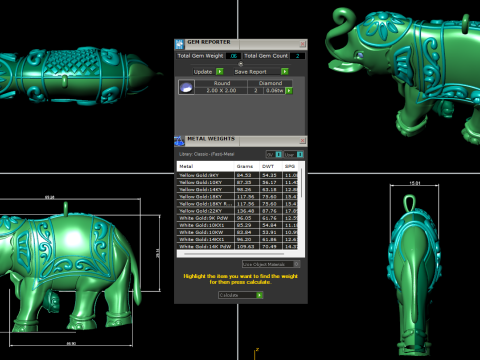Click the green arrow next to Update
This screenshot has width=480, height=360.
tap(220, 72)
